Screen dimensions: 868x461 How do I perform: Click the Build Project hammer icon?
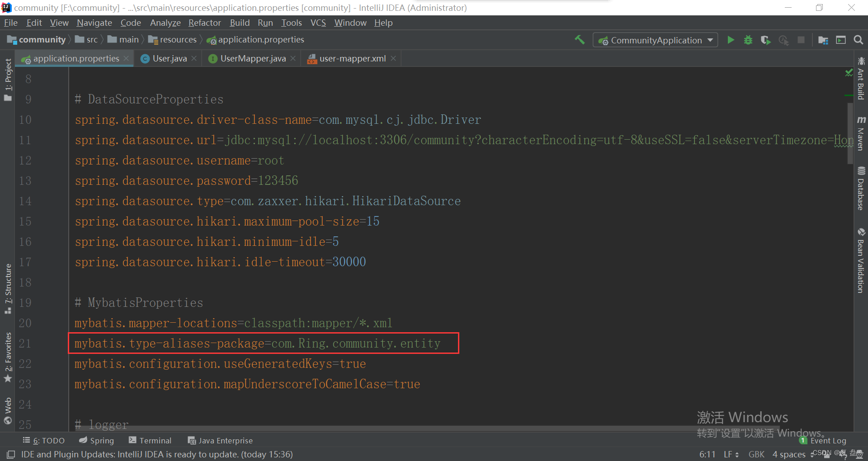(579, 40)
